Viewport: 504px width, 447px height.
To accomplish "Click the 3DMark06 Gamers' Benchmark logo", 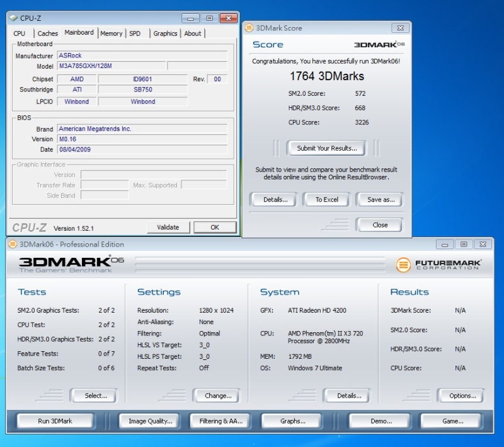I will coord(71,264).
